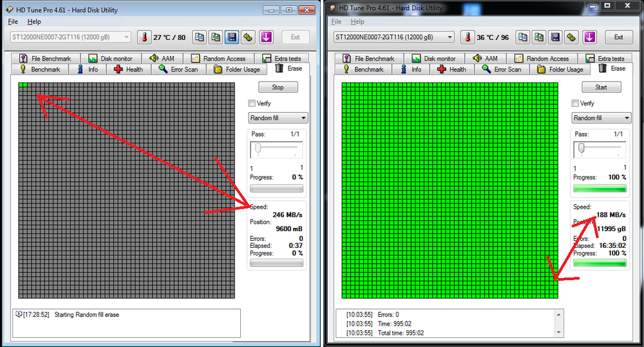The width and height of the screenshot is (644, 347).
Task: Click the temperature thermometer icon in left window
Action: [x=144, y=37]
